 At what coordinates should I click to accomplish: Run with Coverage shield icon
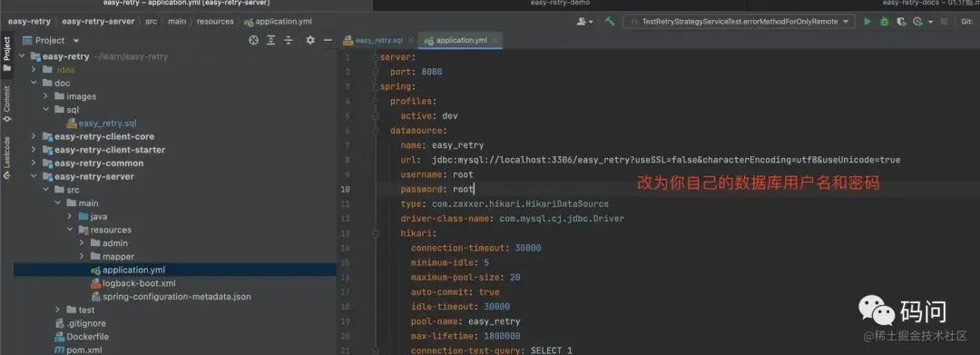(x=901, y=21)
